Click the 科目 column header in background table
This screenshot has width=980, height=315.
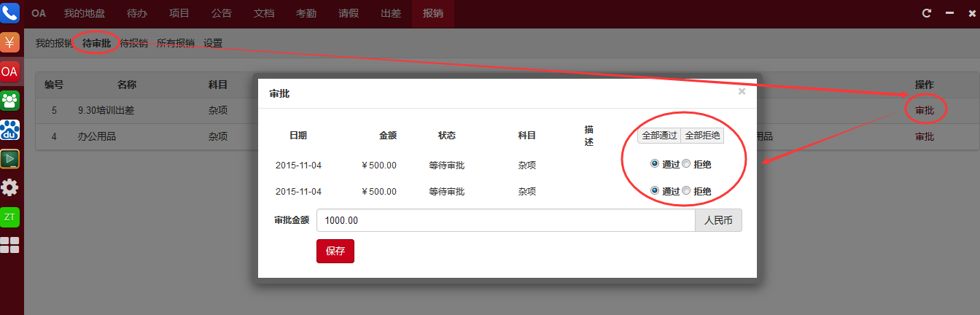pyautogui.click(x=218, y=85)
